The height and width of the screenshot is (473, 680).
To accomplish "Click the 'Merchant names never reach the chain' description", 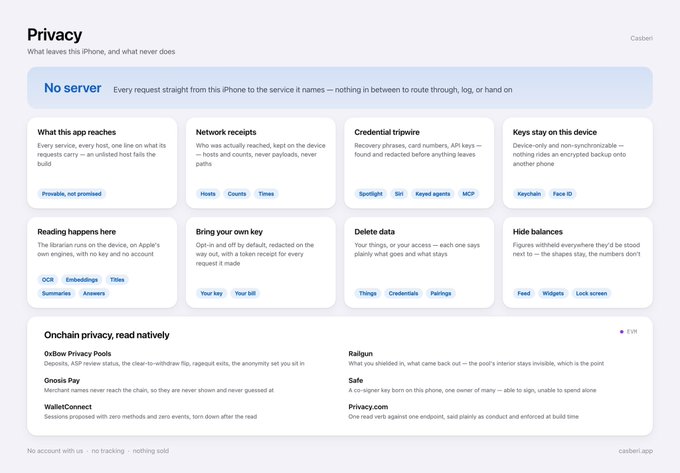I will 159,390.
